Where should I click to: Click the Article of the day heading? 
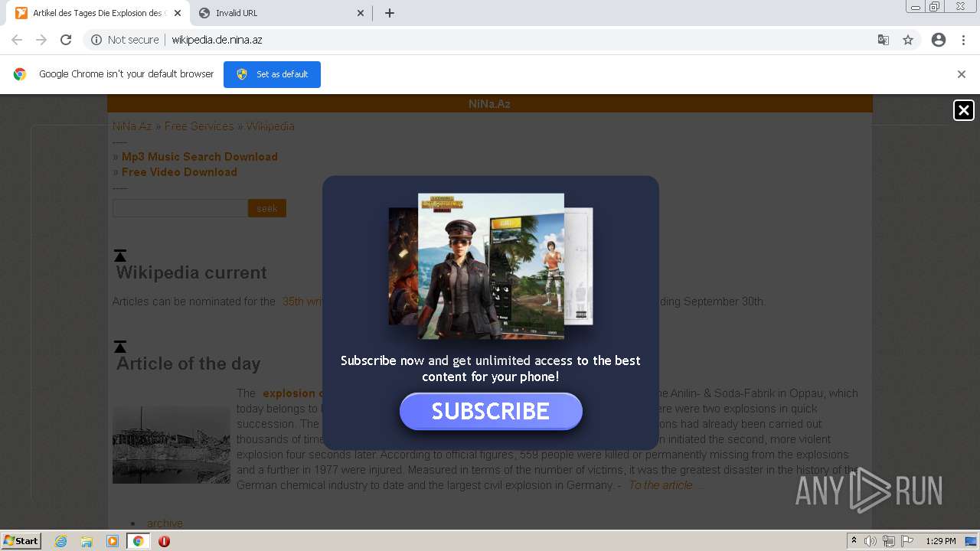coord(188,364)
